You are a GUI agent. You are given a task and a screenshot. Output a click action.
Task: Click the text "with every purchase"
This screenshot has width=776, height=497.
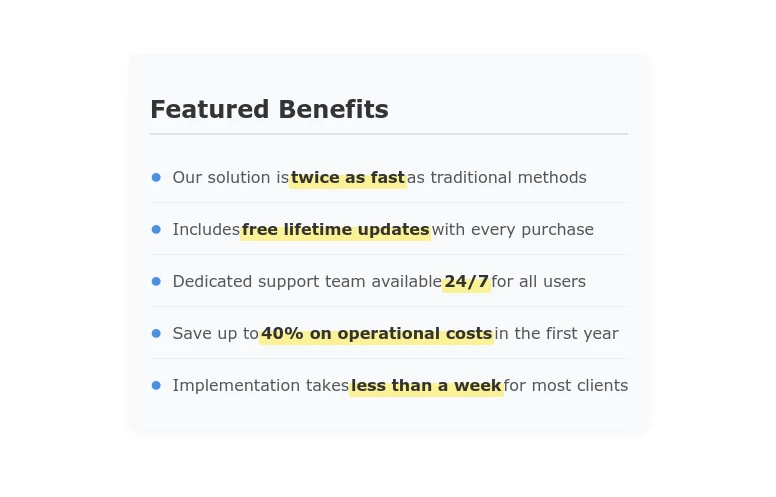click(512, 230)
